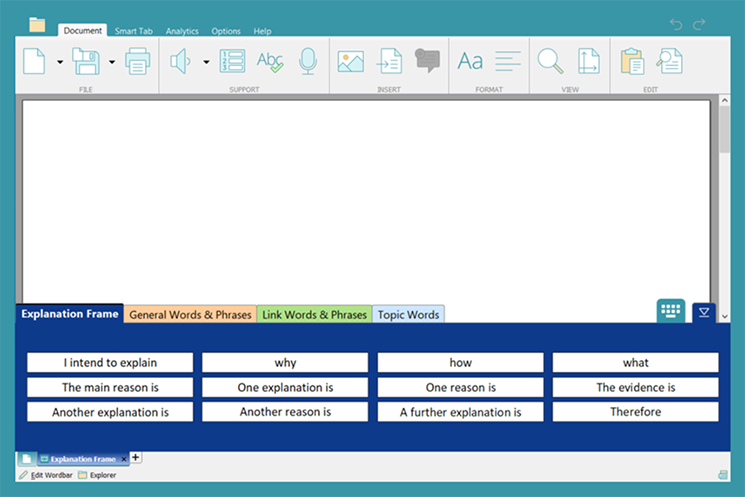Print the document
Screen dimensions: 745x497
138,61
